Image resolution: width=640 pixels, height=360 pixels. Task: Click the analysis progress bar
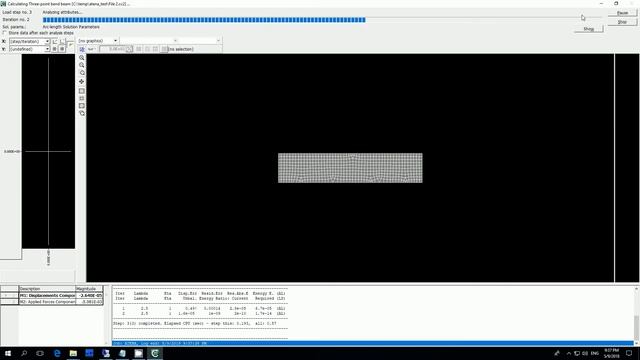click(322, 20)
